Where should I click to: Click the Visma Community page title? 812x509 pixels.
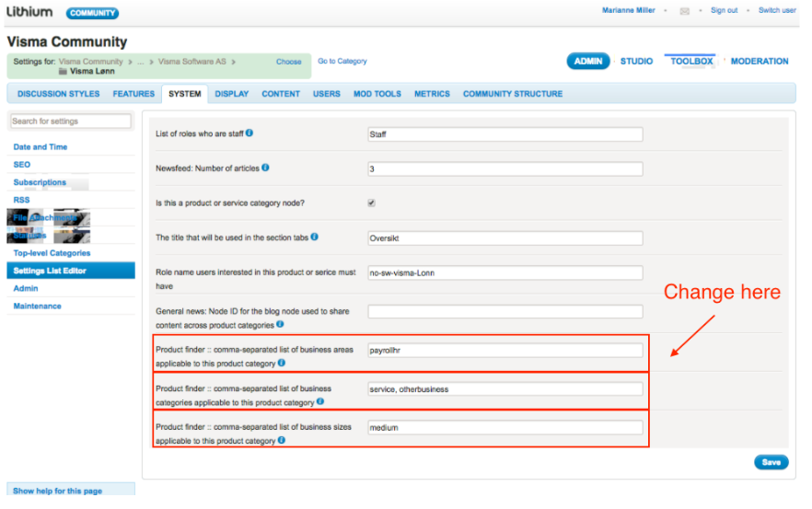(67, 41)
